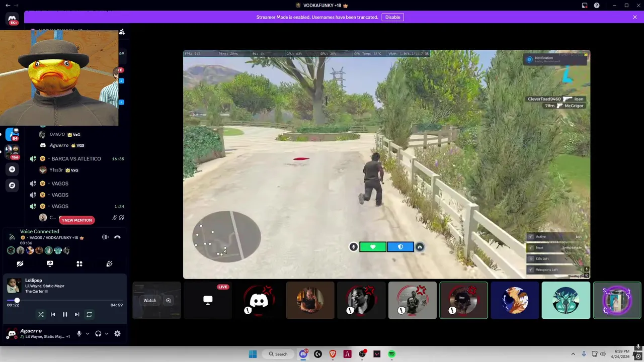644x362 pixels.
Task: Click the Lollipop song title
Action: 34,281
